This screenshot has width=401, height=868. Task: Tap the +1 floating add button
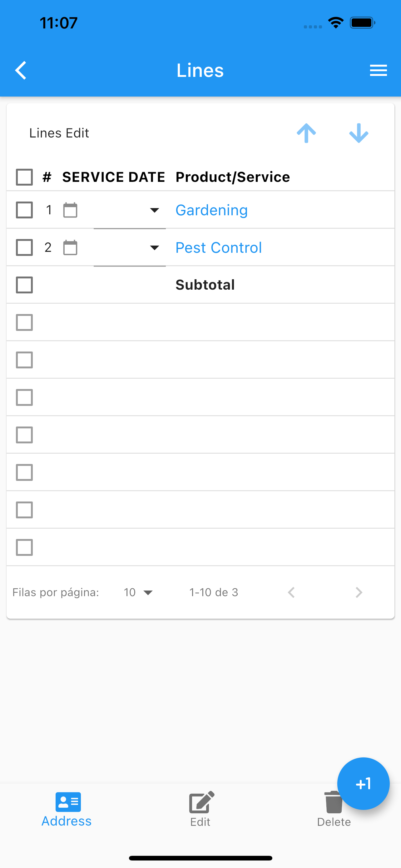363,783
